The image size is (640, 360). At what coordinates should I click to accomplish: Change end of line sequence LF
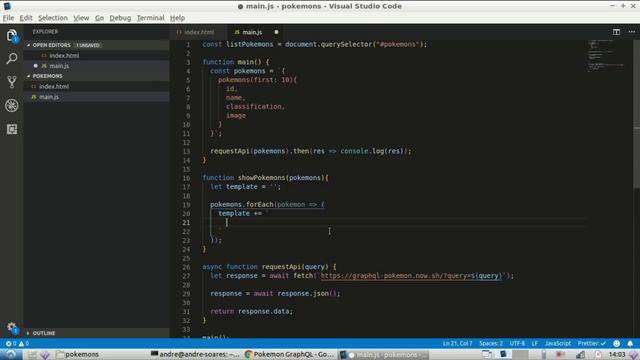(x=534, y=343)
